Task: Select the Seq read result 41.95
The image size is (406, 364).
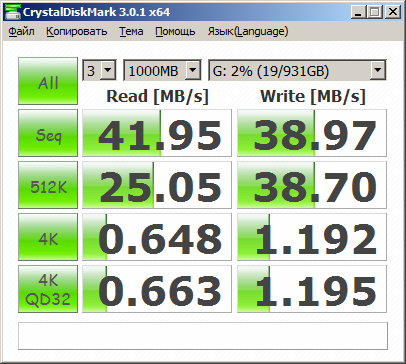Action: pos(157,133)
